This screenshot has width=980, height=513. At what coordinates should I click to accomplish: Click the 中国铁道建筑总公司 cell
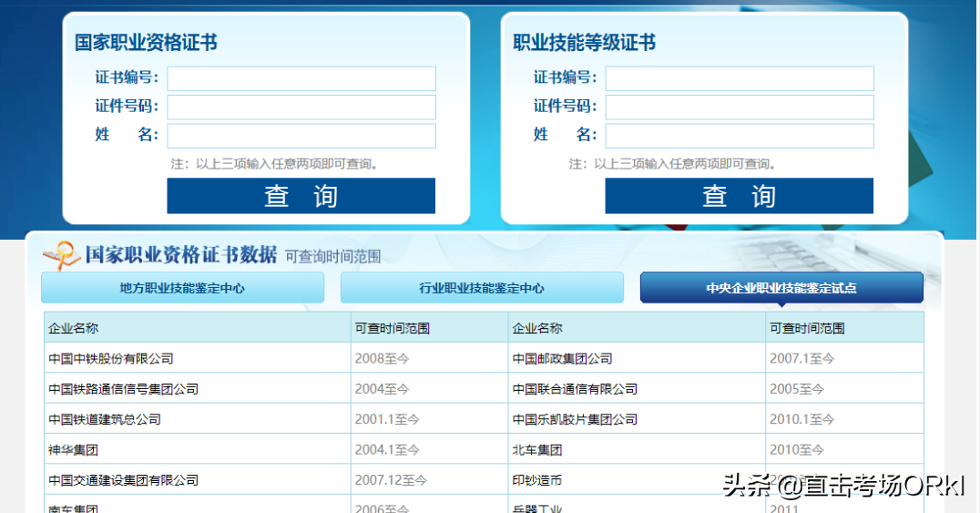(198, 419)
